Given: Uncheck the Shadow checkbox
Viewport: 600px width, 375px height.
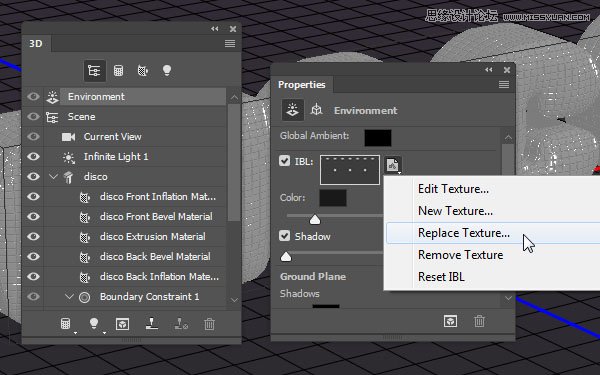Looking at the screenshot, I should 284,236.
